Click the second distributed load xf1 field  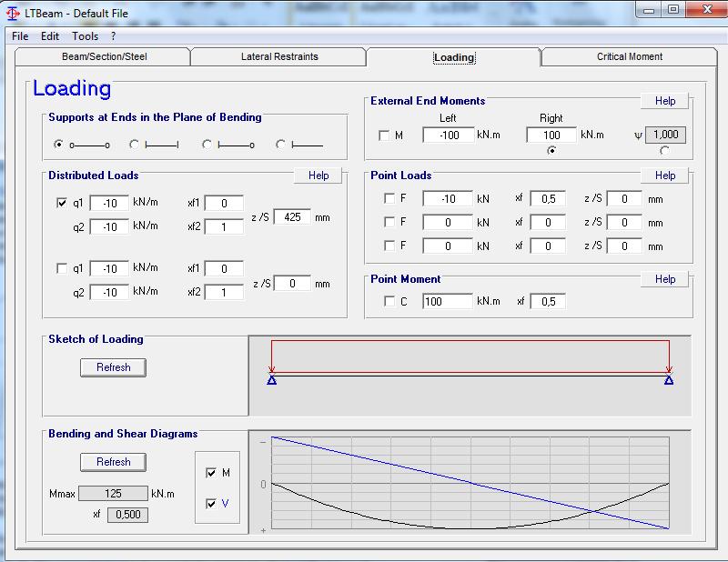[x=224, y=268]
